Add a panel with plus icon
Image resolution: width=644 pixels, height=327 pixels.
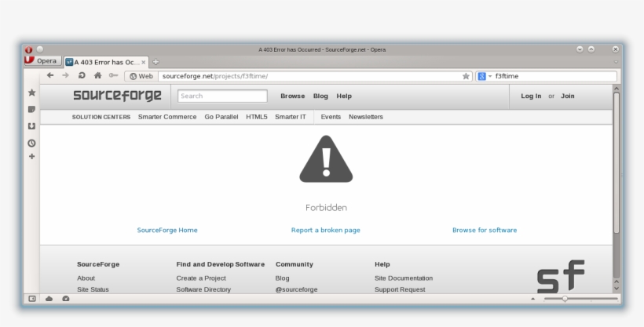click(31, 156)
